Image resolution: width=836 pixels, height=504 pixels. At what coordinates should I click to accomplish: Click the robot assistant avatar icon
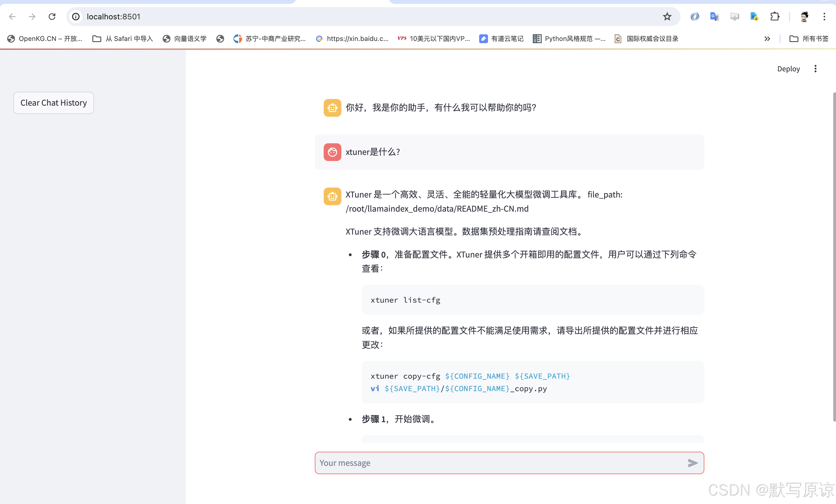[332, 108]
